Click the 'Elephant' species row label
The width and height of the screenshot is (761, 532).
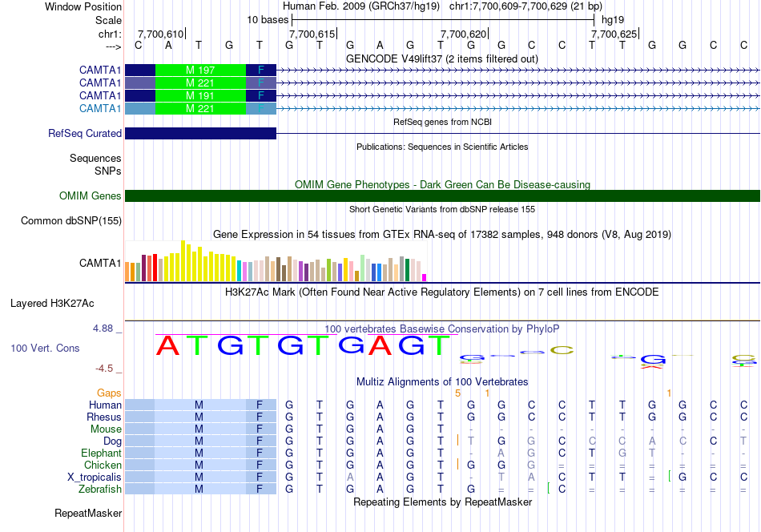pos(101,453)
